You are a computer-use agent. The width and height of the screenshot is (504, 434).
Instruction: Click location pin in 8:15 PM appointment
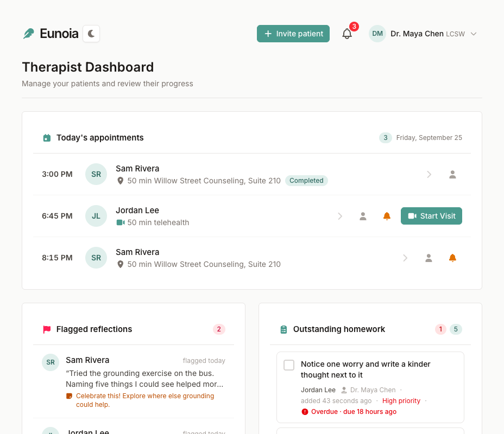pyautogui.click(x=120, y=264)
